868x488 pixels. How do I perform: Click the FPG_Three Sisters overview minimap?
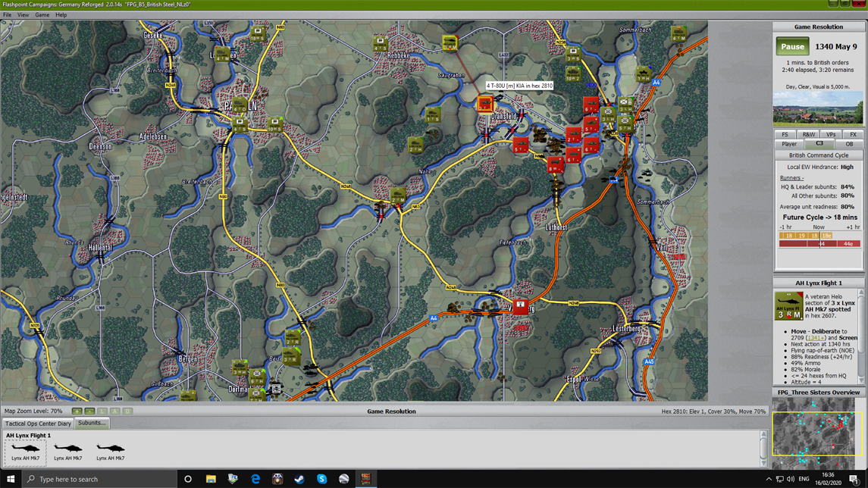pos(818,433)
